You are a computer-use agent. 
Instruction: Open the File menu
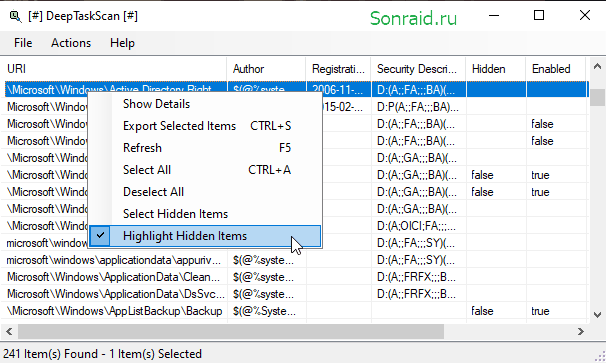click(23, 43)
